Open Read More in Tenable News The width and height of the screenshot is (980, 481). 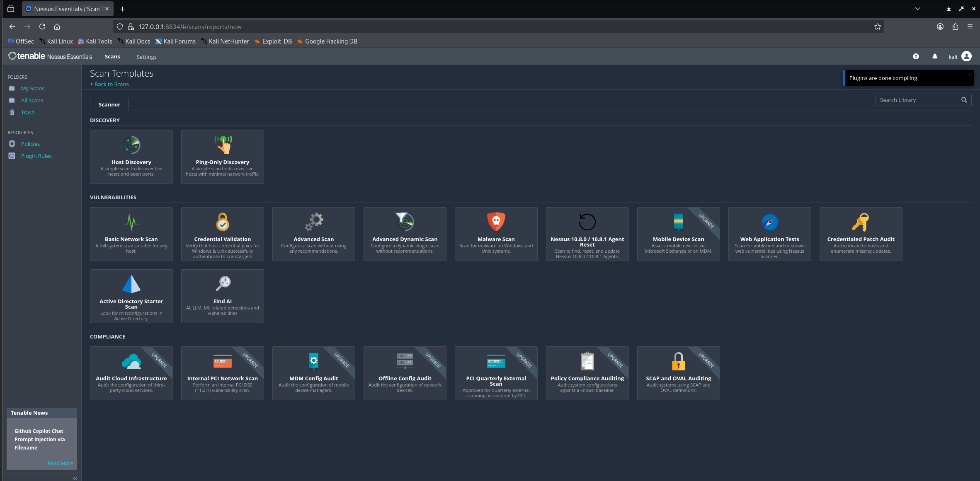pos(60,463)
